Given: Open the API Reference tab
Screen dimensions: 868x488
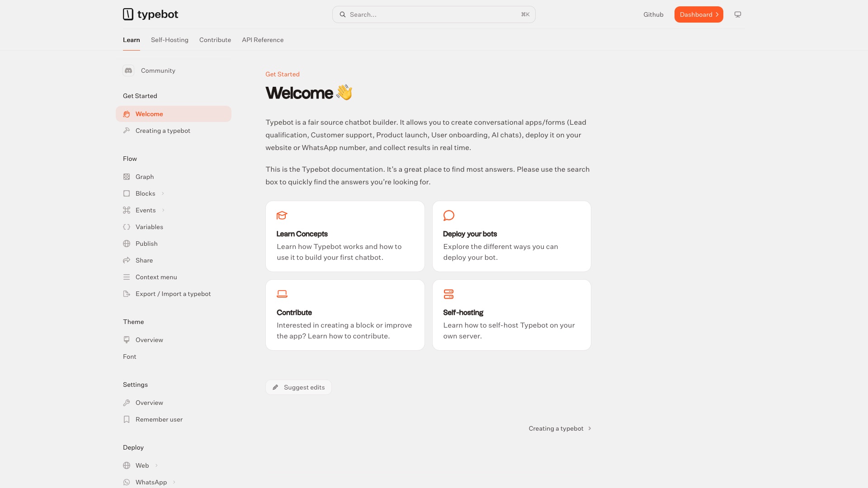Looking at the screenshot, I should tap(263, 40).
